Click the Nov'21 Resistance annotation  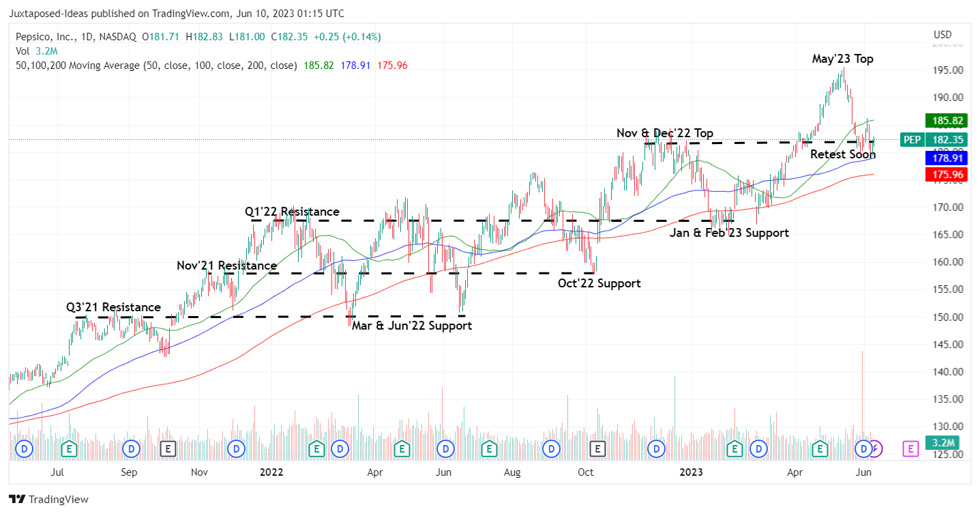pyautogui.click(x=226, y=266)
